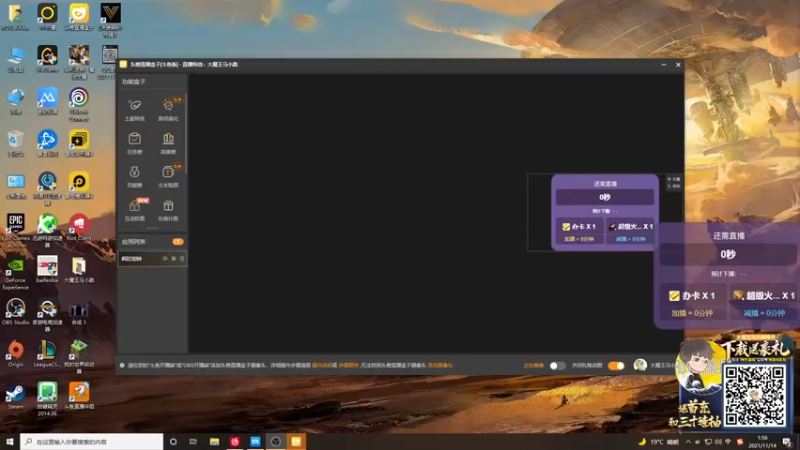Image resolution: width=800 pixels, height=450 pixels.
Task: Open Cortana circle icon on taskbar
Action: pyautogui.click(x=173, y=442)
